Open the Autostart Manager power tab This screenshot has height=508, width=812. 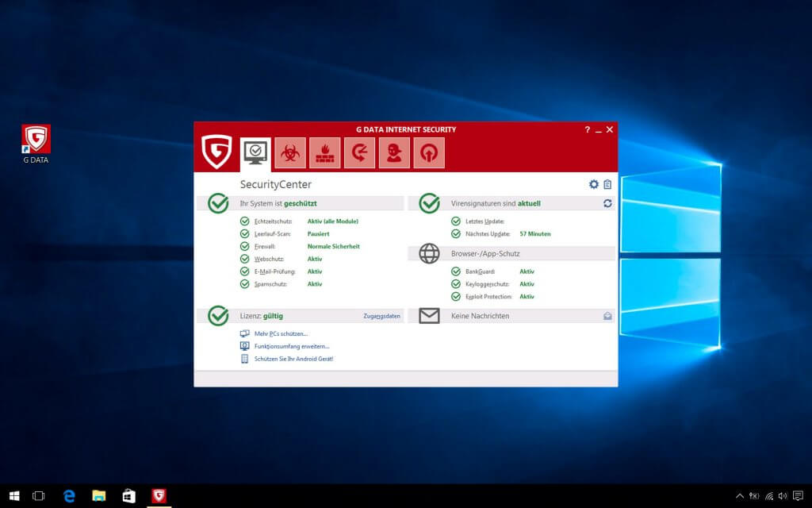429,153
